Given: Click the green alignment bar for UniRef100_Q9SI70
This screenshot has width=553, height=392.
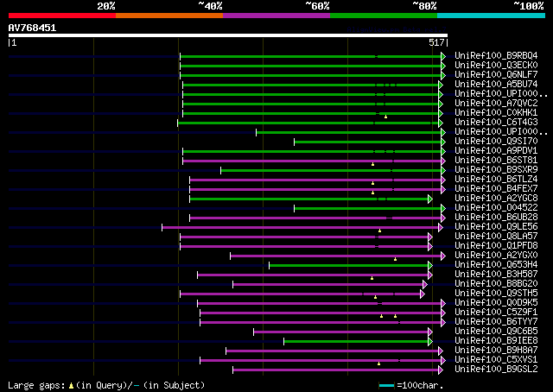Looking at the screenshot, I should coord(367,142).
